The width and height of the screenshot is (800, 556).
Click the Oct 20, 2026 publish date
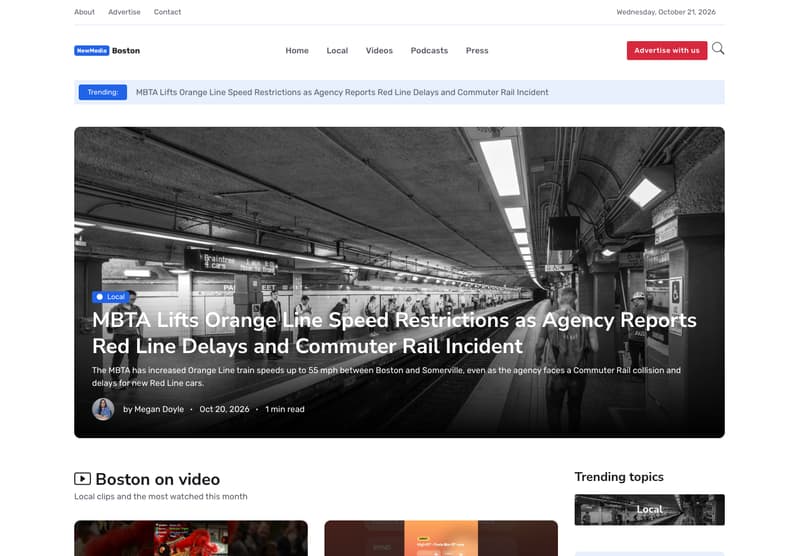224,409
